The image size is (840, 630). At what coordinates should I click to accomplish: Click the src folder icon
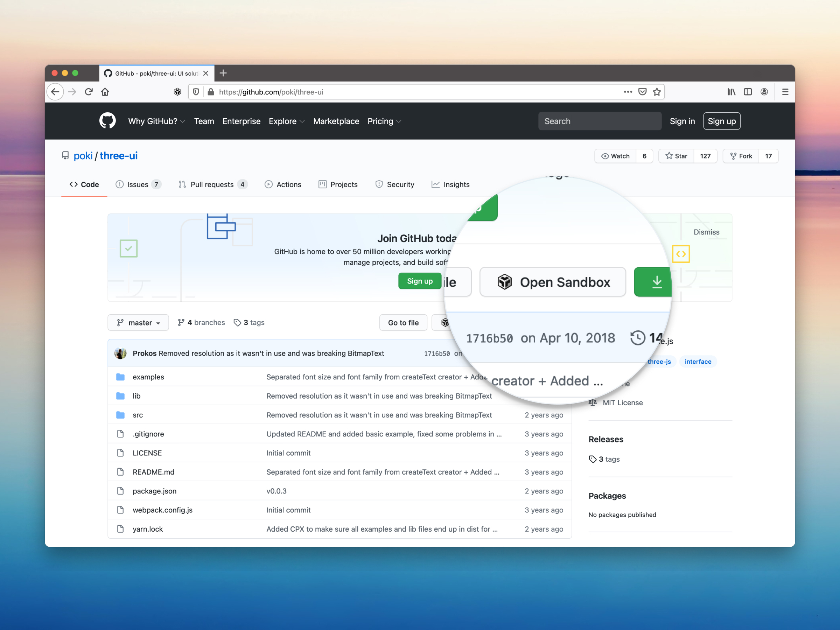pyautogui.click(x=120, y=415)
